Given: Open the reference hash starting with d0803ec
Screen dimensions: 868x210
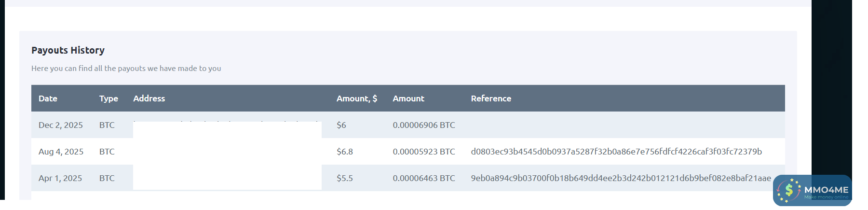Looking at the screenshot, I should click(x=616, y=152).
